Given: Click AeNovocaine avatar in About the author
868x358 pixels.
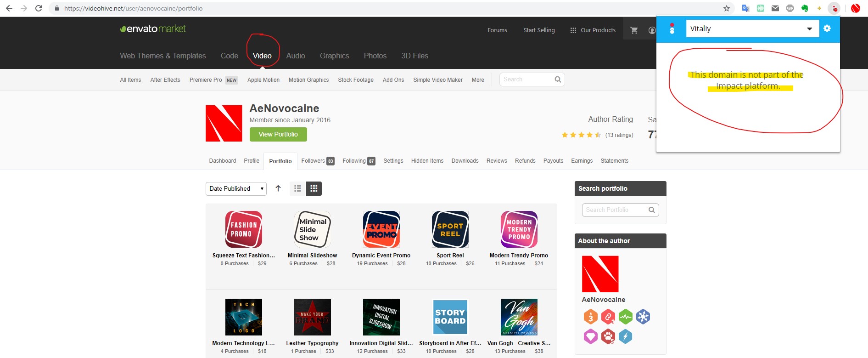Looking at the screenshot, I should (x=600, y=274).
